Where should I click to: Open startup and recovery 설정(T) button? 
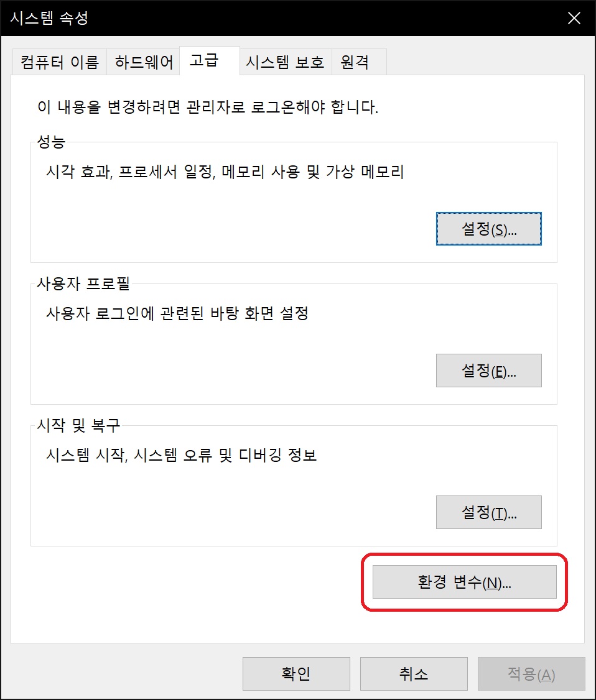[x=489, y=512]
